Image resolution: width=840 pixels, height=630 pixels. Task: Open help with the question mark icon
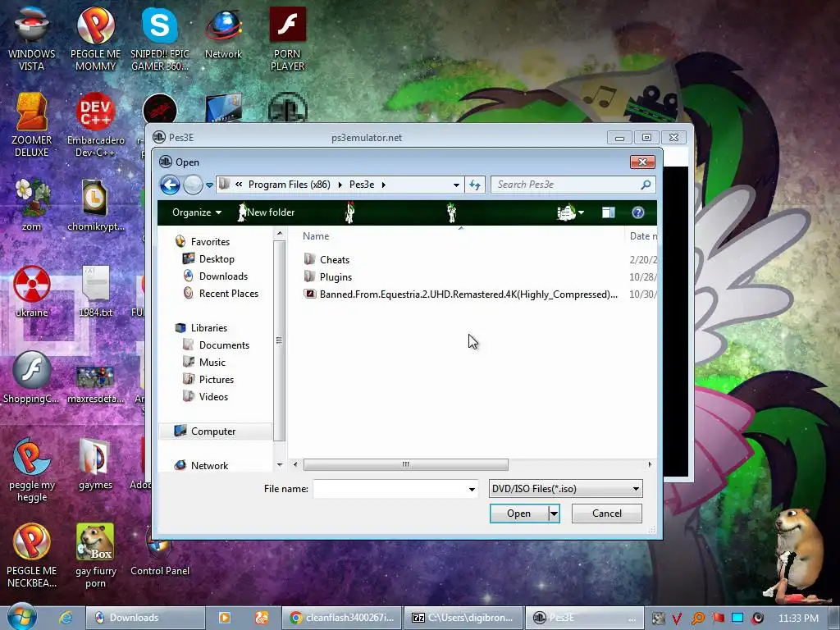tap(637, 212)
